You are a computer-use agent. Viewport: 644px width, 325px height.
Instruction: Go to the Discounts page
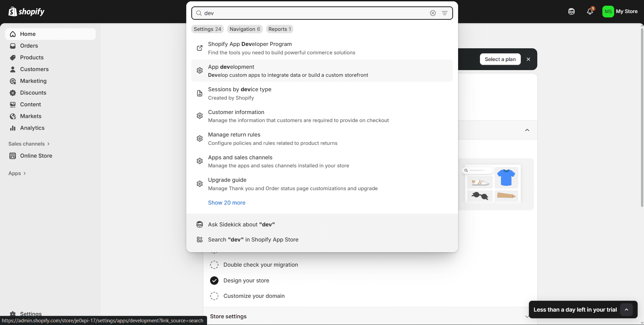point(50,93)
